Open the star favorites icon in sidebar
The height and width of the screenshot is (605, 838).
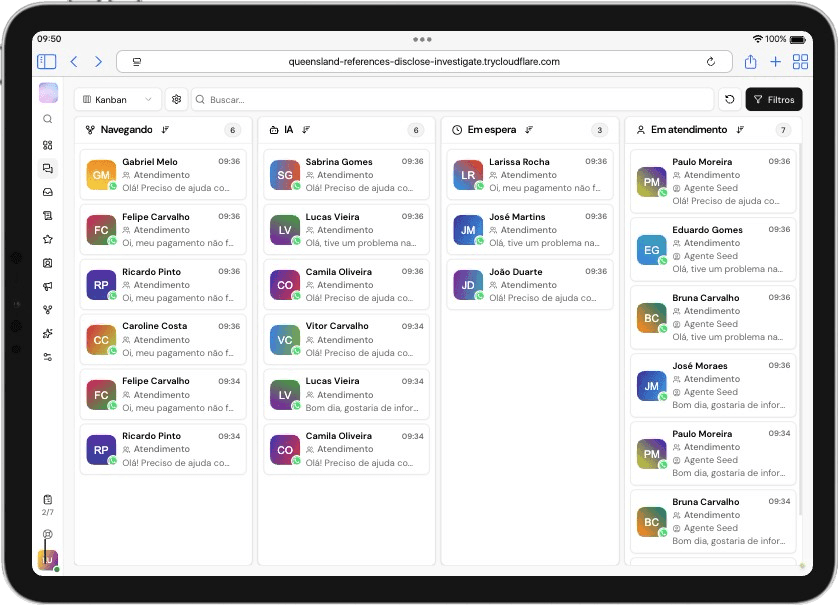47,239
